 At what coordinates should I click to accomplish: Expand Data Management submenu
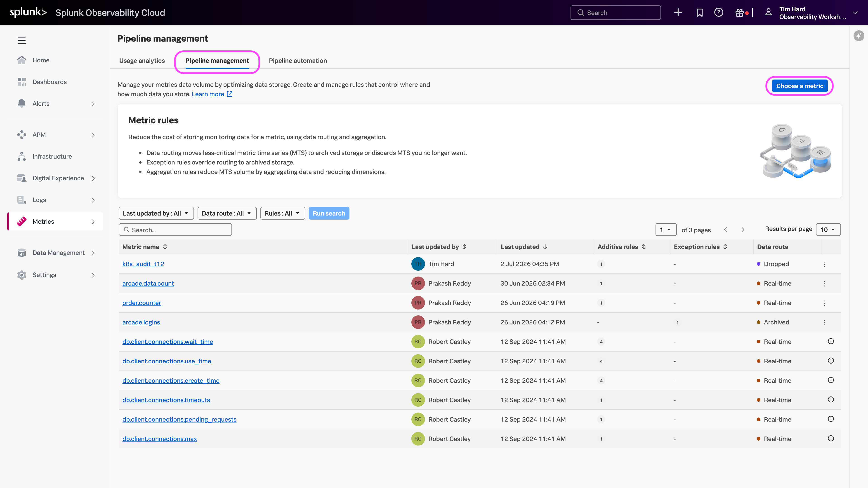pos(93,253)
